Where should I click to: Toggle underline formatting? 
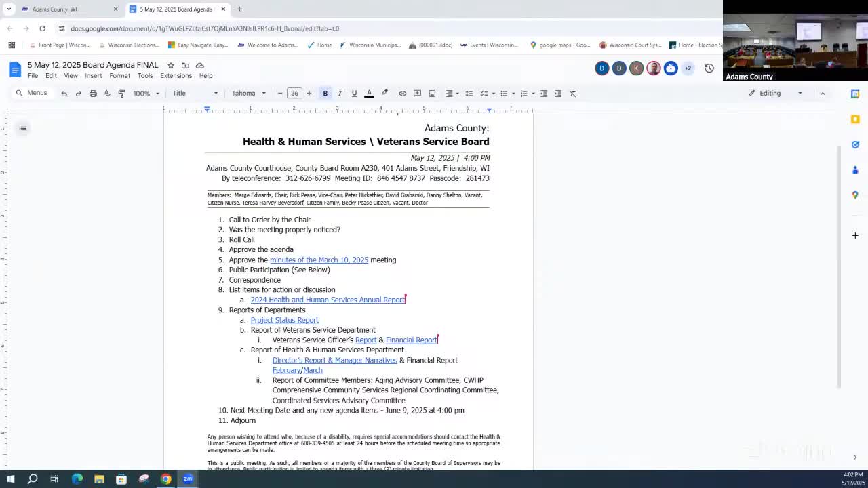pyautogui.click(x=354, y=94)
